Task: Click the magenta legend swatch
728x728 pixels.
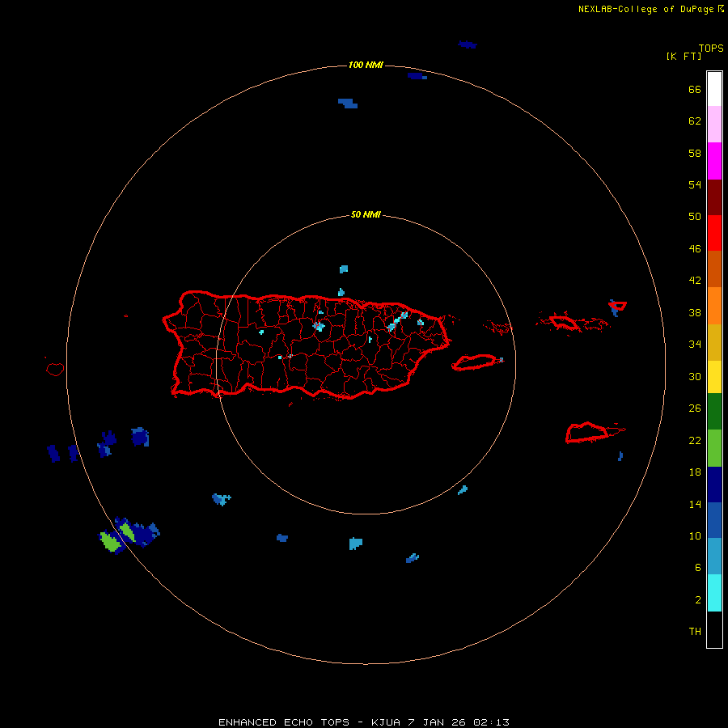Action: coord(714,161)
